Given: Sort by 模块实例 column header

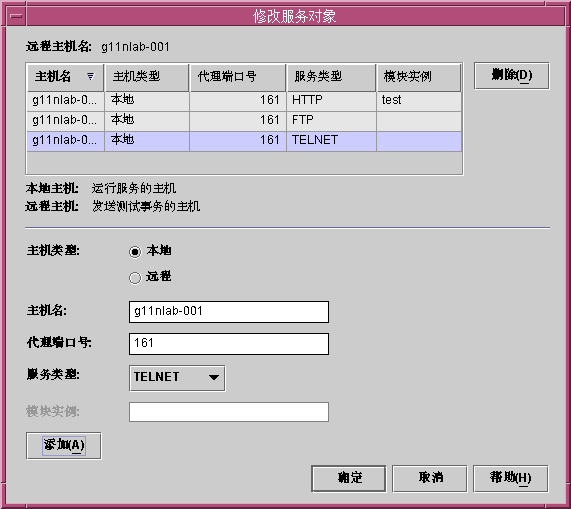Looking at the screenshot, I should pos(419,77).
